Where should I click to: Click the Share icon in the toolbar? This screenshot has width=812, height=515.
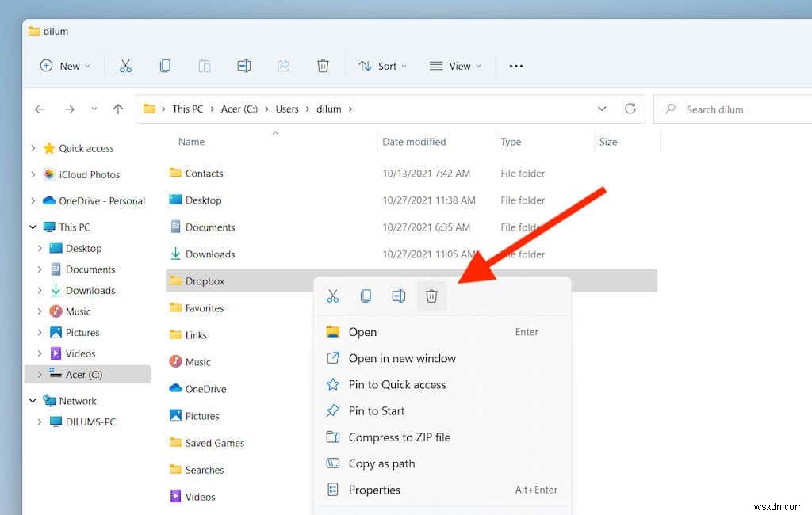pyautogui.click(x=283, y=66)
